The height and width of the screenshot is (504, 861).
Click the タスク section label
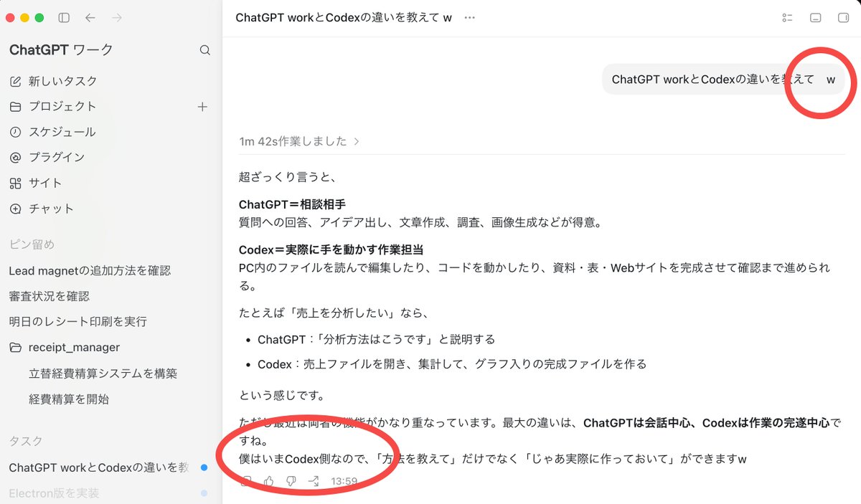pos(26,441)
